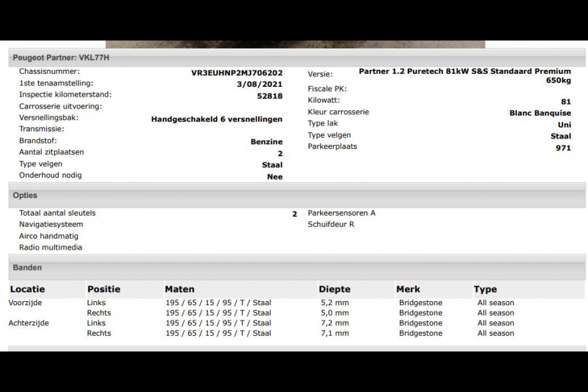Click the first registration date 3/08/2021
Screen dimensions: 588x392
[x=259, y=84]
